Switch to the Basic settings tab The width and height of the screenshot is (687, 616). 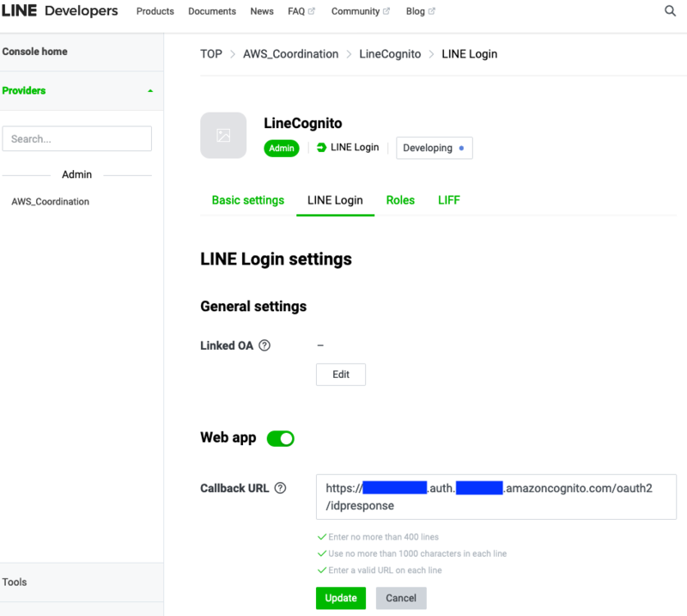[248, 200]
